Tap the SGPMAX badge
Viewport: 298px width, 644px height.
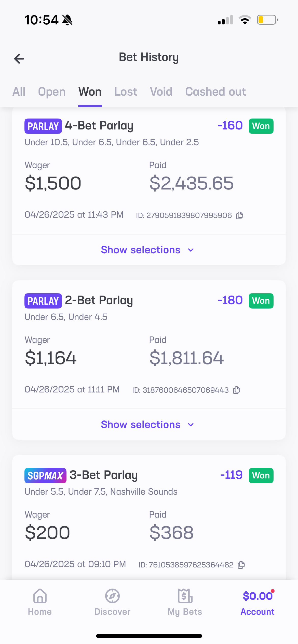(45, 476)
